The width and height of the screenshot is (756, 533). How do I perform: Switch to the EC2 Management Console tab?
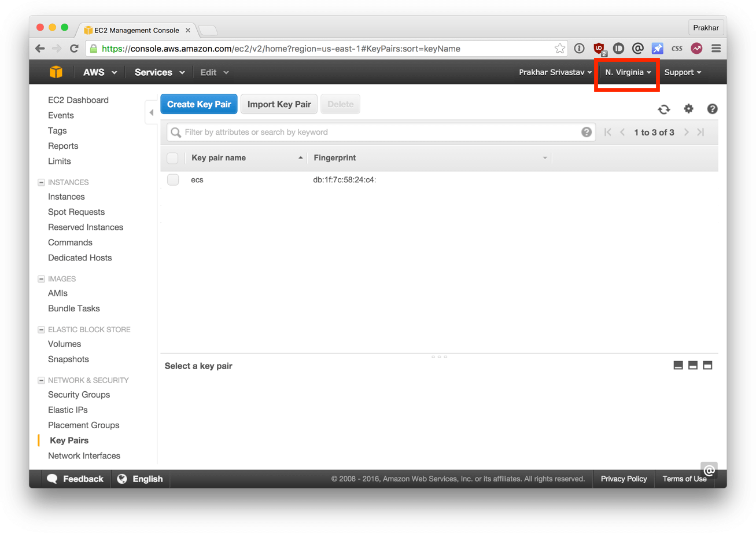(x=137, y=30)
